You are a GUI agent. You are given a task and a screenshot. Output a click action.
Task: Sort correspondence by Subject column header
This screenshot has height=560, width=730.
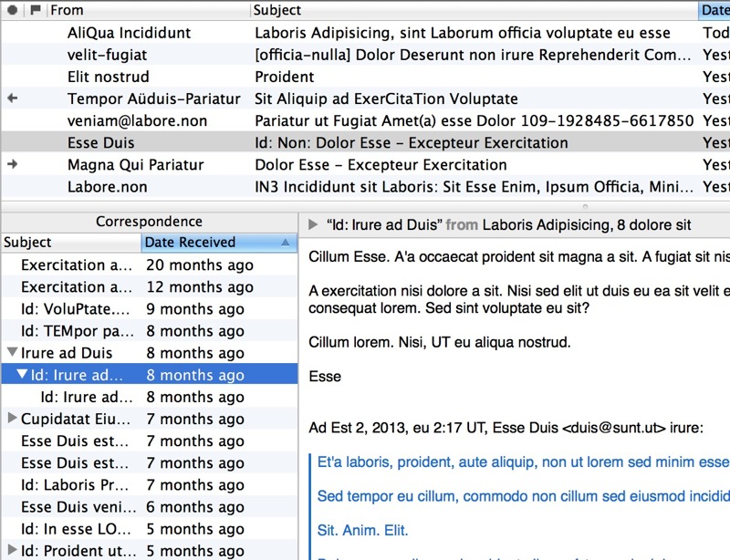pos(71,242)
